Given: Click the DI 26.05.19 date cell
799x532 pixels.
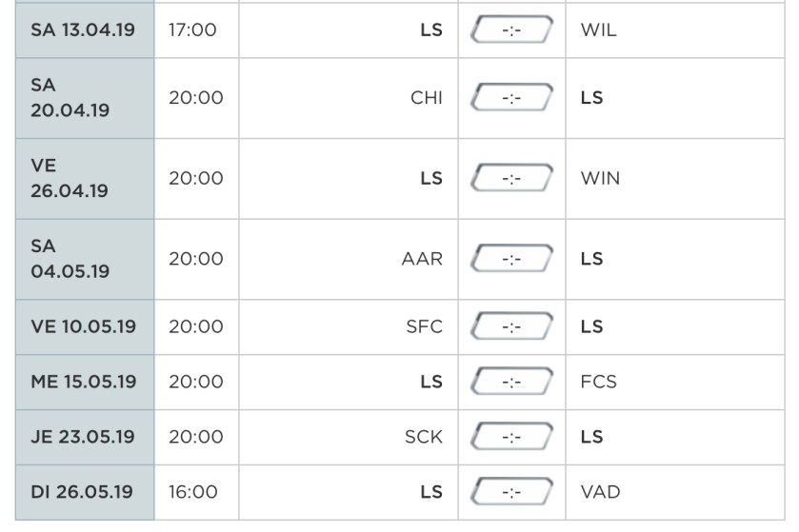Looking at the screenshot, I should click(82, 492).
